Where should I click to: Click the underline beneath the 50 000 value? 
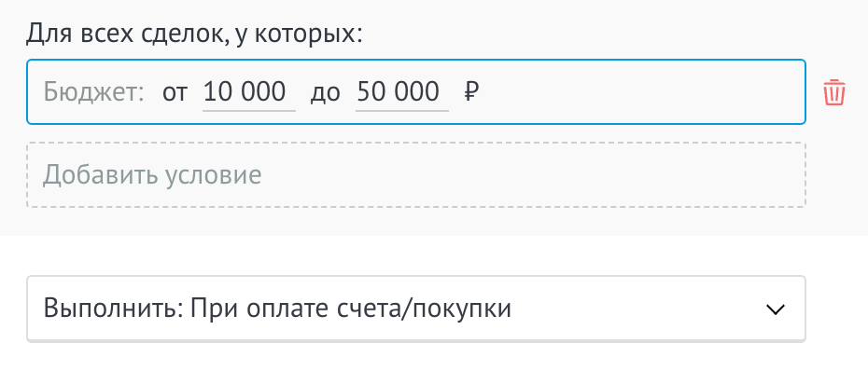[x=402, y=110]
